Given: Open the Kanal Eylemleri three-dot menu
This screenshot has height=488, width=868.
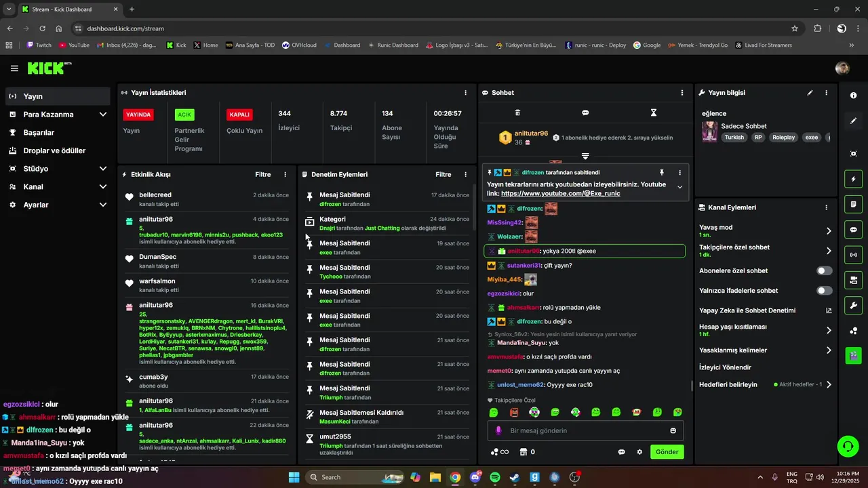Looking at the screenshot, I should tap(826, 207).
